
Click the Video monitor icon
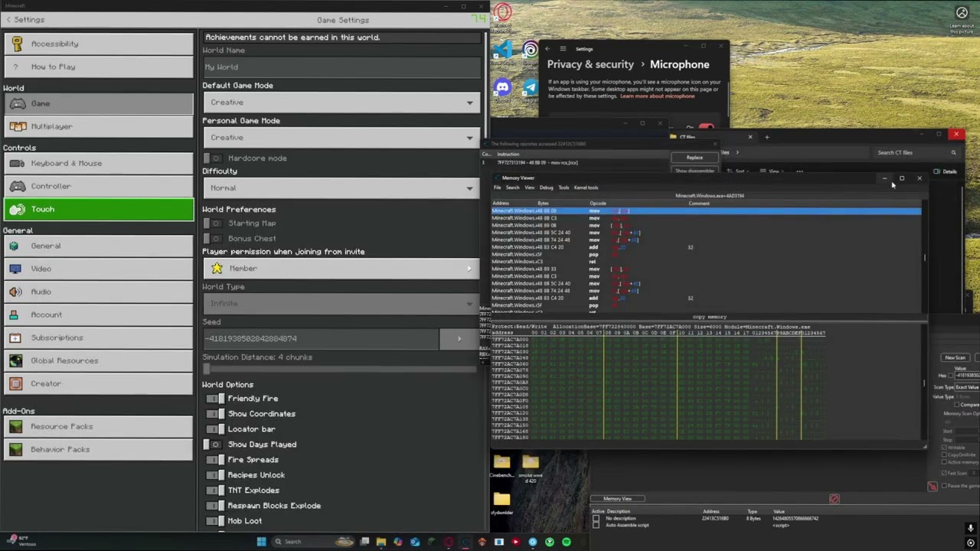[16, 269]
